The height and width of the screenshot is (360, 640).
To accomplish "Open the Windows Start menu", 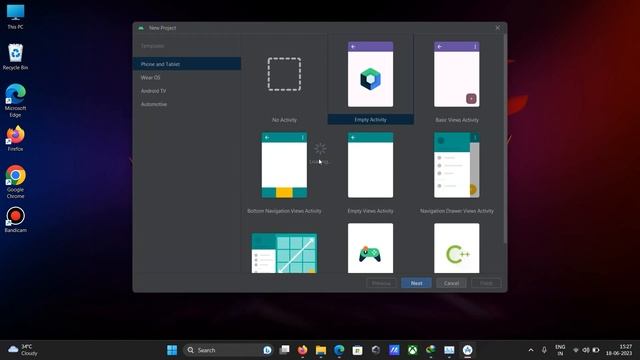I will [x=172, y=350].
